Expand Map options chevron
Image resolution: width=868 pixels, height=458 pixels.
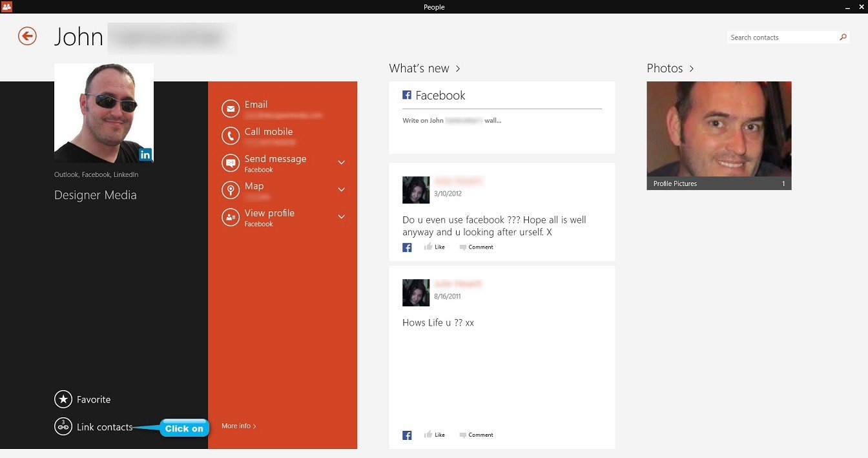[342, 189]
